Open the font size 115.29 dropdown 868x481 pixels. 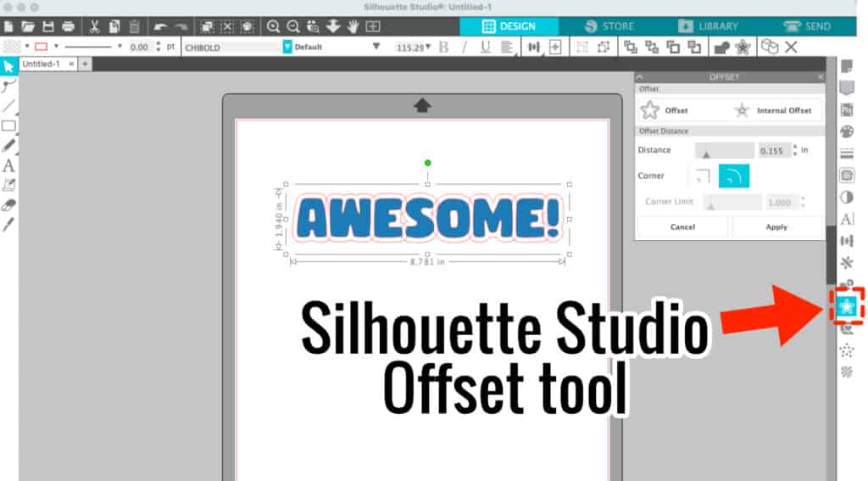[x=427, y=47]
